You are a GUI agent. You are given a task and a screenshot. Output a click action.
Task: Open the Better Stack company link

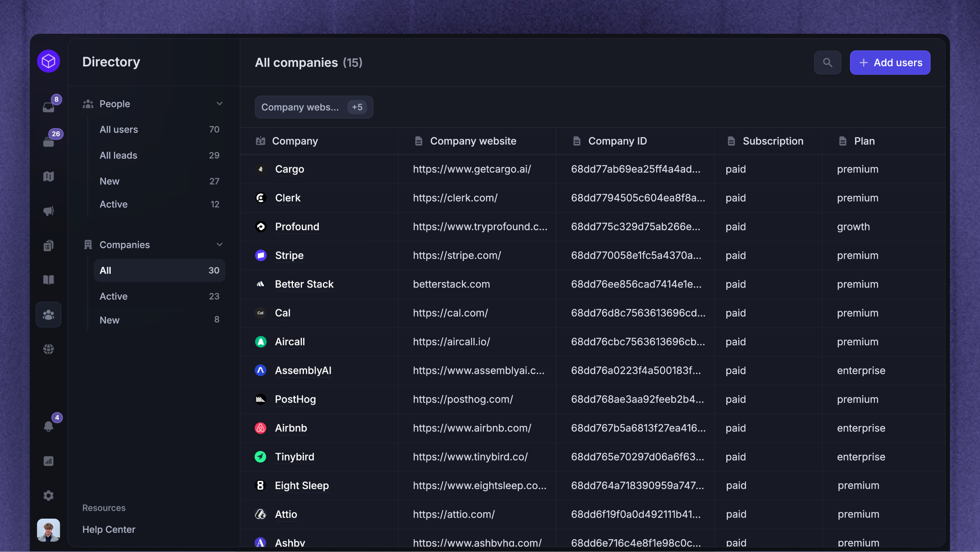click(304, 284)
